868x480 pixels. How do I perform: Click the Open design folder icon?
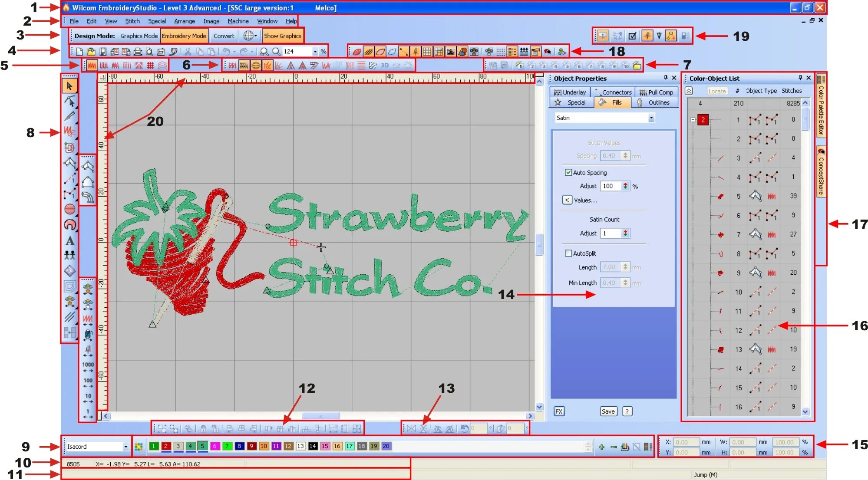point(91,52)
